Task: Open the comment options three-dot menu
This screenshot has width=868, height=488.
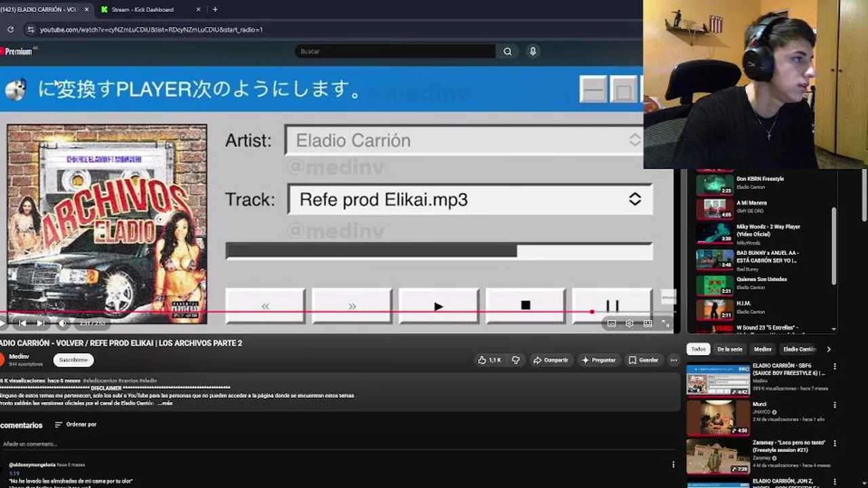Action: pyautogui.click(x=673, y=465)
